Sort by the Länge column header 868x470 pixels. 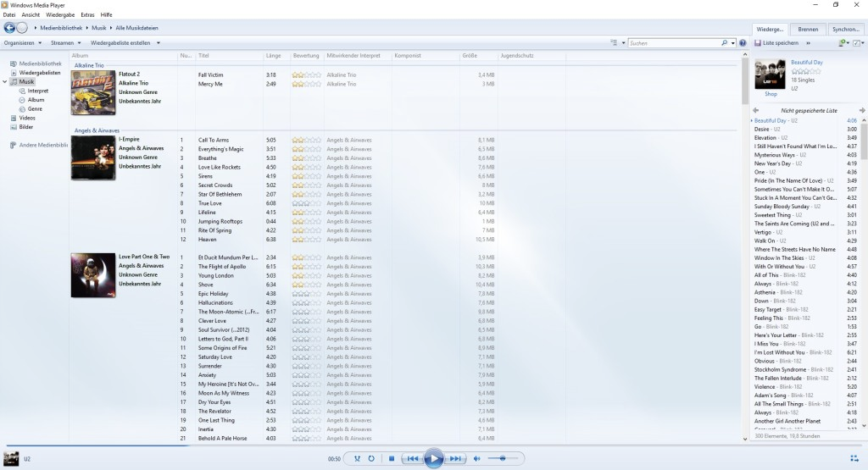point(273,55)
